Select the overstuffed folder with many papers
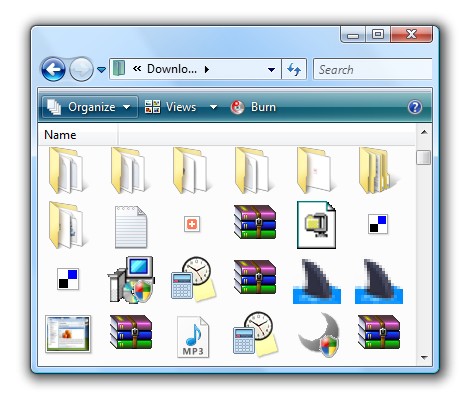464x405 pixels. point(378,170)
